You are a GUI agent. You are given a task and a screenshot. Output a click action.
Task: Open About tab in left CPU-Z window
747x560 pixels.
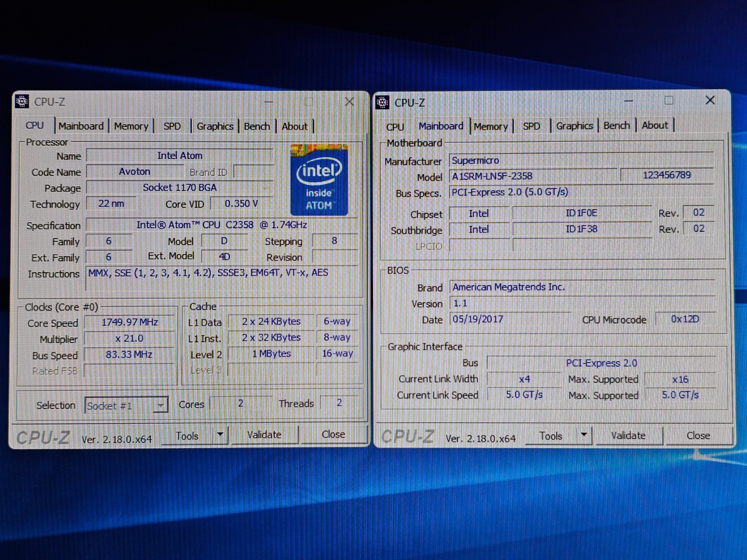[295, 126]
